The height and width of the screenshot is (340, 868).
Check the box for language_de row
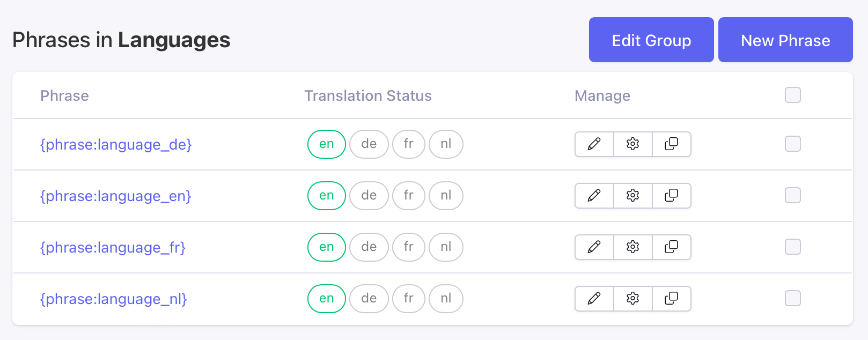pos(793,144)
